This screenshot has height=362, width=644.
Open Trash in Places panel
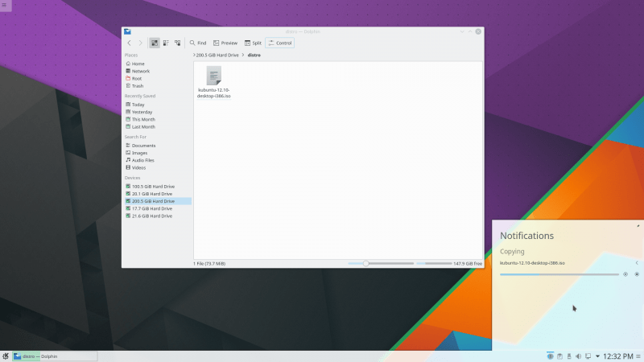(x=137, y=85)
